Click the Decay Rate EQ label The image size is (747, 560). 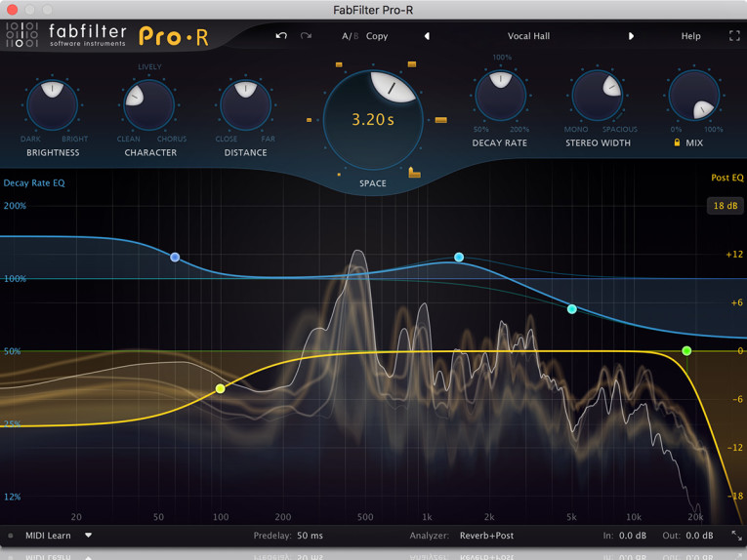click(x=34, y=182)
